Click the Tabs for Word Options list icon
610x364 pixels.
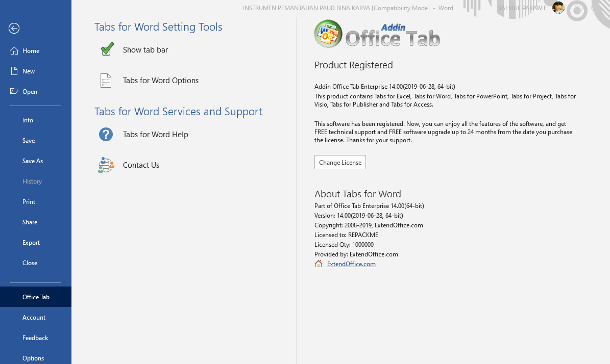pyautogui.click(x=106, y=81)
